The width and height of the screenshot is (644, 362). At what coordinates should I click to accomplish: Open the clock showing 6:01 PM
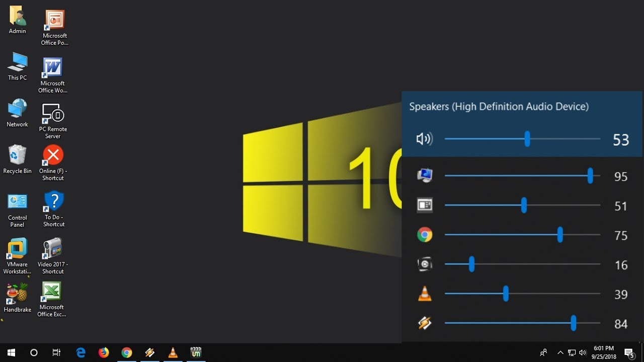[x=604, y=352]
